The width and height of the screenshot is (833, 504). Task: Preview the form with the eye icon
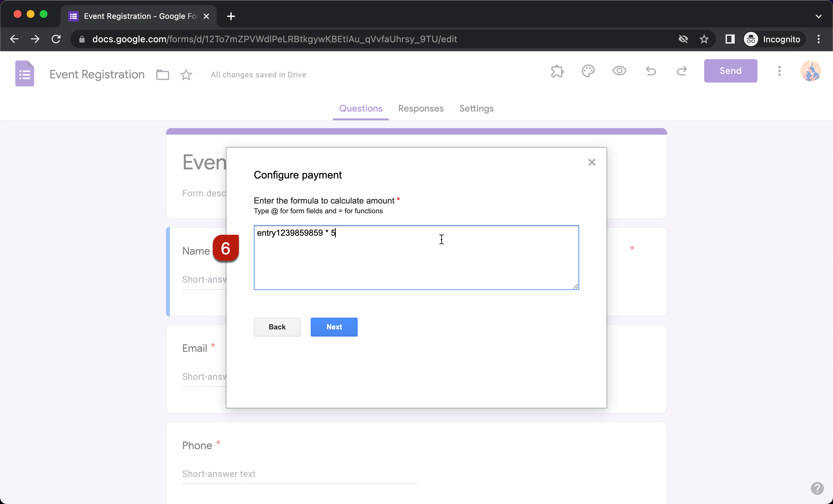pyautogui.click(x=619, y=71)
